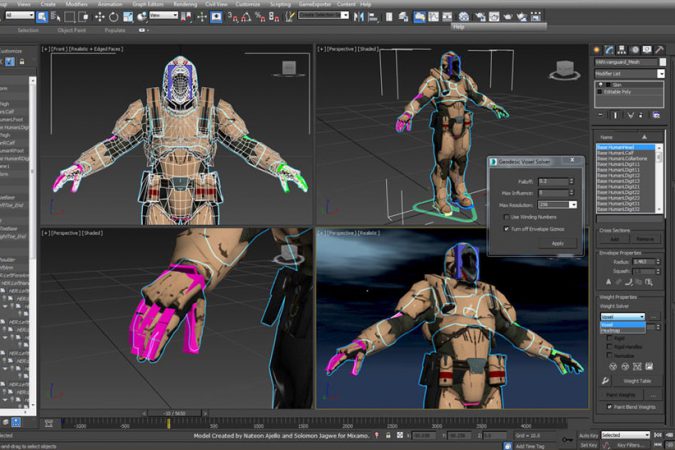This screenshot has height=450, width=675.
Task: Open the Display command panel tab
Action: click(x=647, y=50)
